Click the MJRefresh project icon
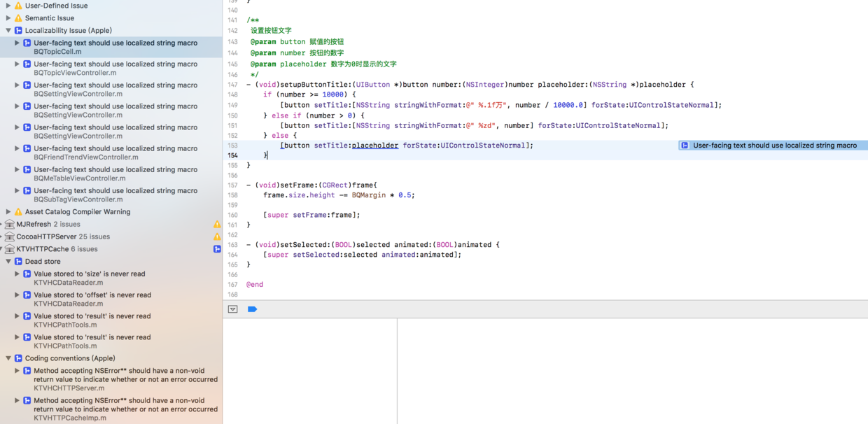 [10, 225]
